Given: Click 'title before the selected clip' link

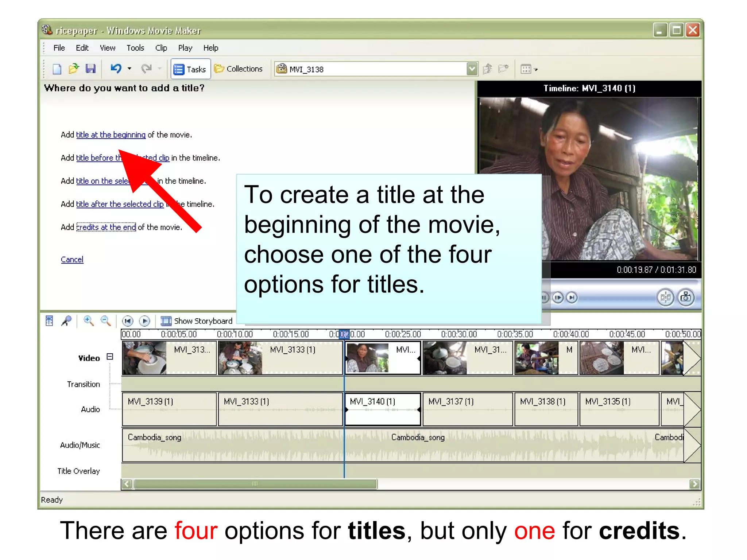Looking at the screenshot, I should coord(123,158).
